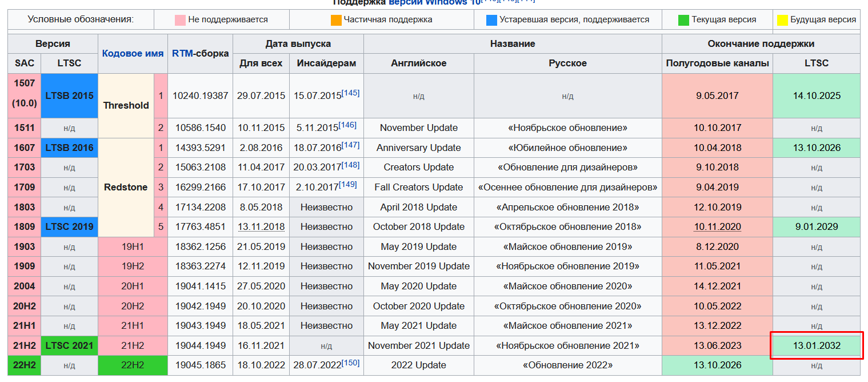Click the 20H1 codename cell
The image size is (868, 382).
coord(133,286)
